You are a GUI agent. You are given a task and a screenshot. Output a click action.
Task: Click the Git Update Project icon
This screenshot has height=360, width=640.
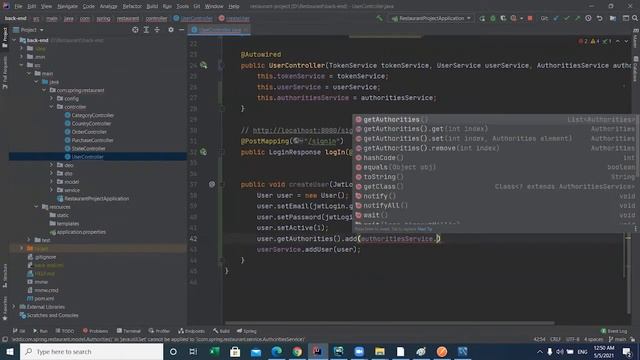pyautogui.click(x=556, y=18)
